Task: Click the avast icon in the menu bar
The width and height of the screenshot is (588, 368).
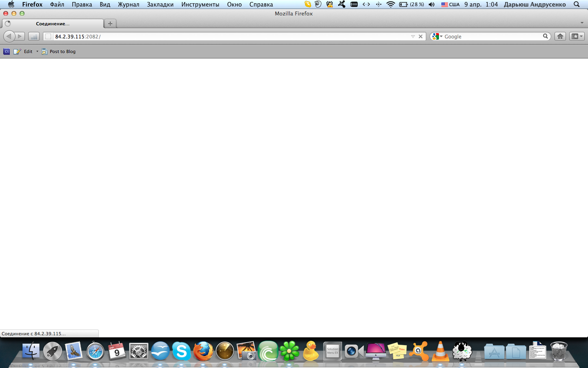Action: (341, 4)
